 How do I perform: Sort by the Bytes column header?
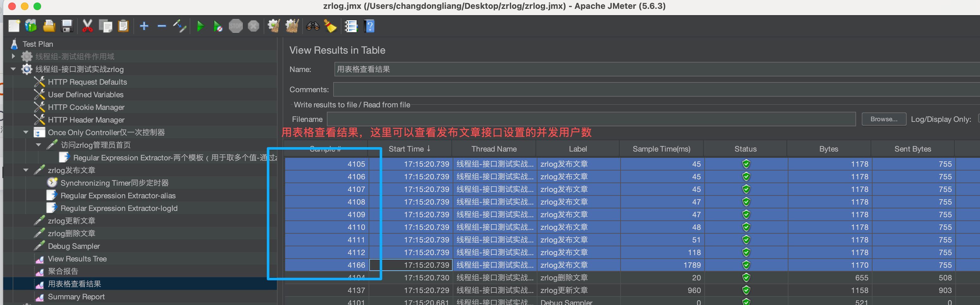pos(829,148)
